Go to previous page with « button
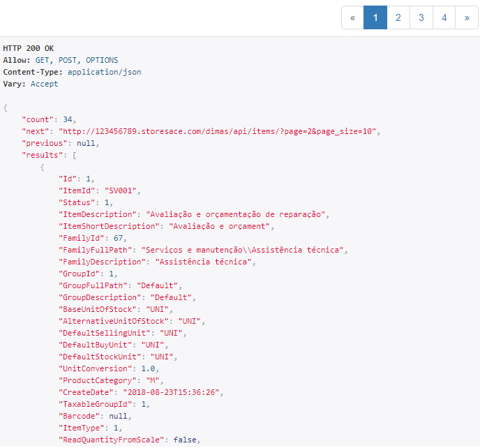Screen dimensions: 480x448 (352, 17)
